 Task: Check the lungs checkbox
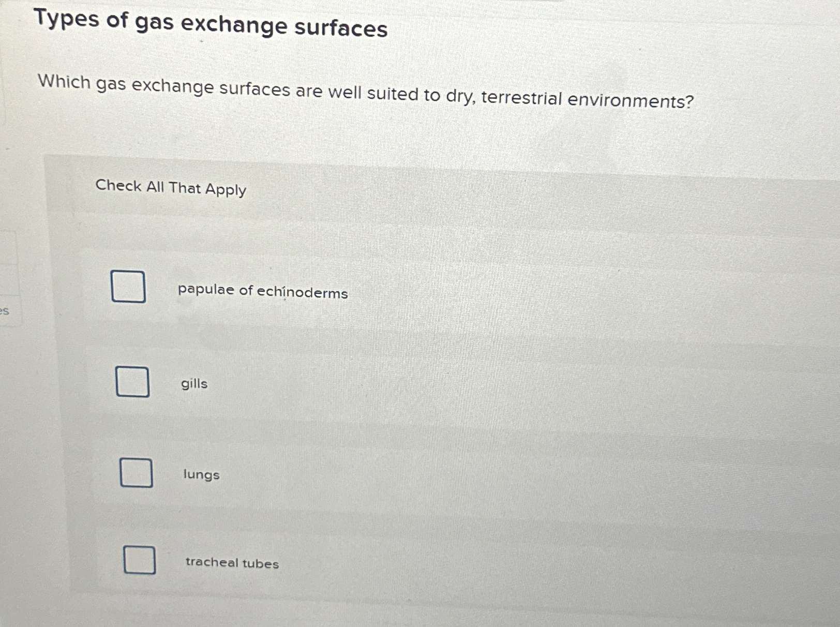click(x=136, y=473)
